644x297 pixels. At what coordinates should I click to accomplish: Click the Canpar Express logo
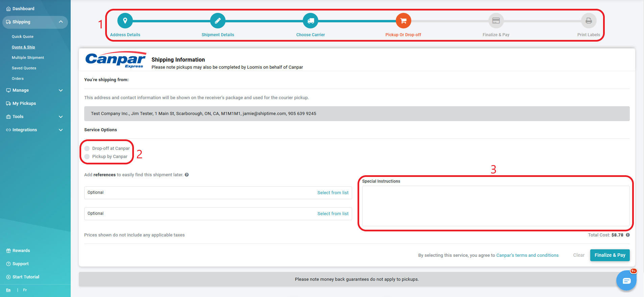coord(116,60)
